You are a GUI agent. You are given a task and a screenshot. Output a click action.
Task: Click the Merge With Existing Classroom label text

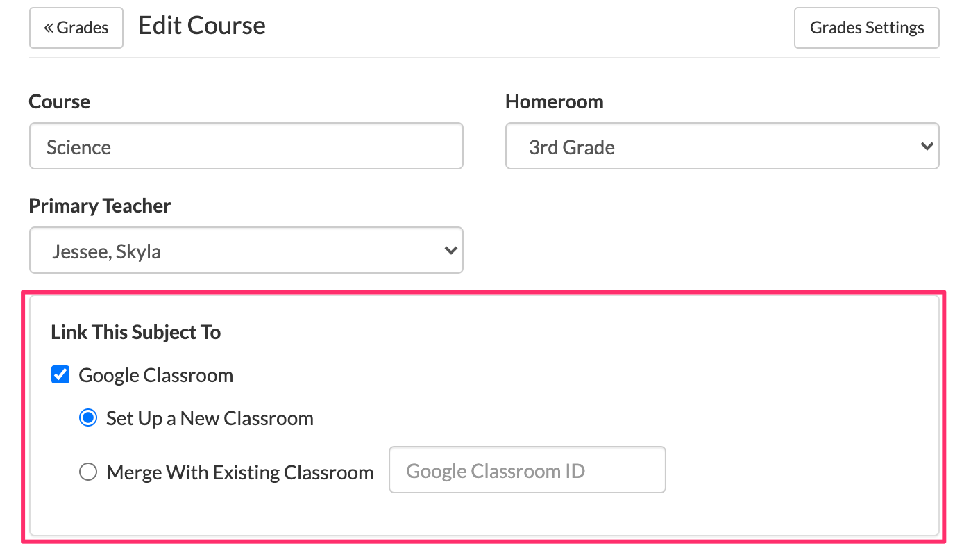coord(240,473)
